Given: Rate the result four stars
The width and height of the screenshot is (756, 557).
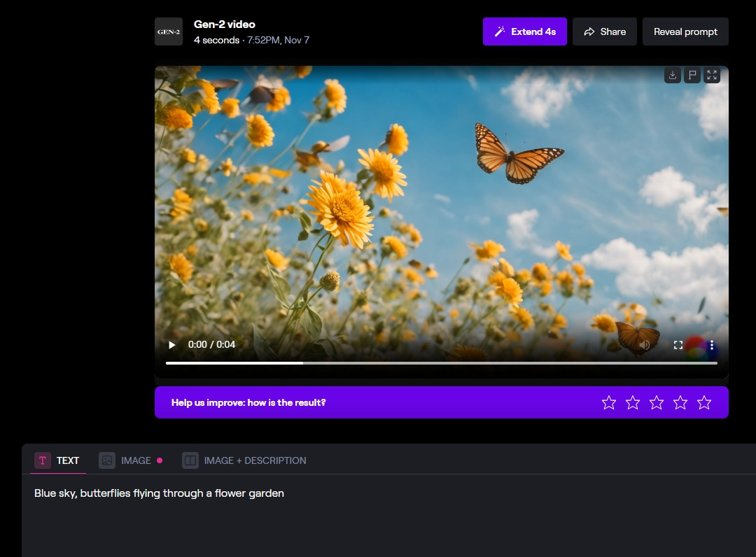Looking at the screenshot, I should pyautogui.click(x=680, y=402).
